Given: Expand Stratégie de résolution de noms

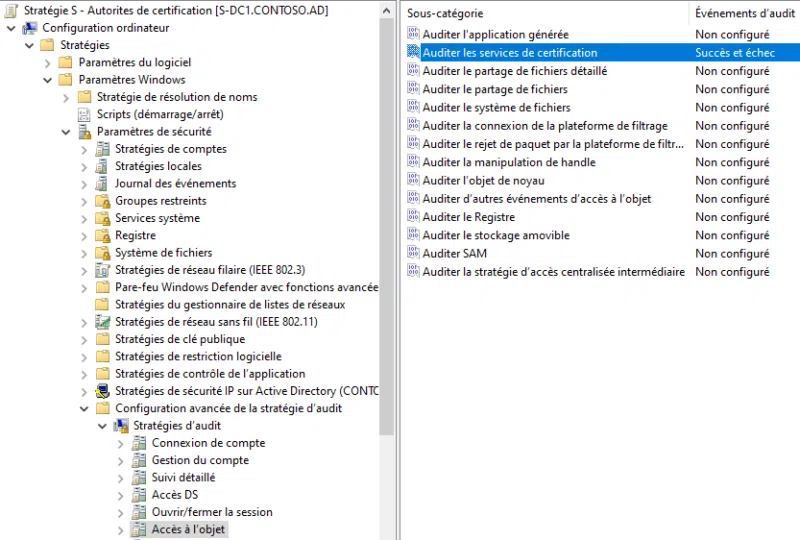Looking at the screenshot, I should click(66, 98).
